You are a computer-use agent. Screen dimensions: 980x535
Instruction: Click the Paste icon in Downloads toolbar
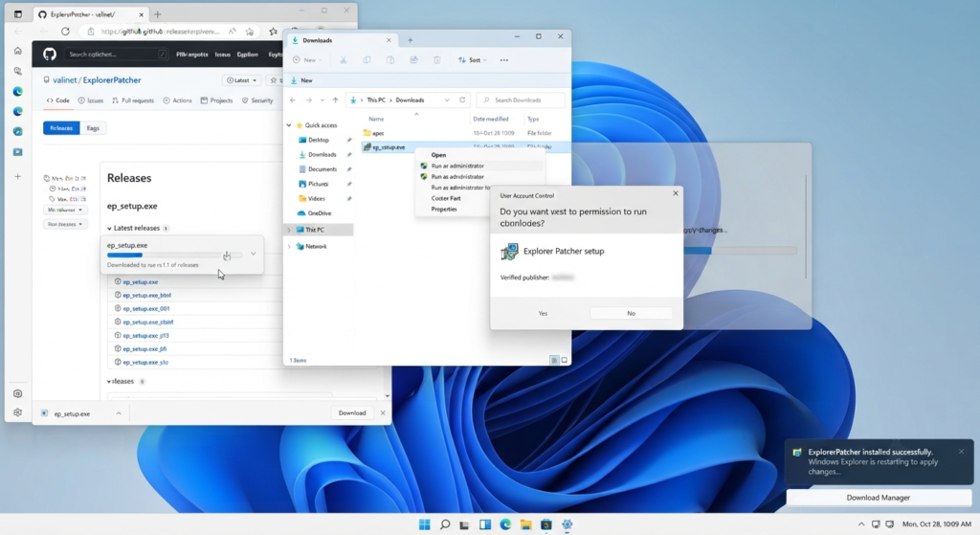390,60
